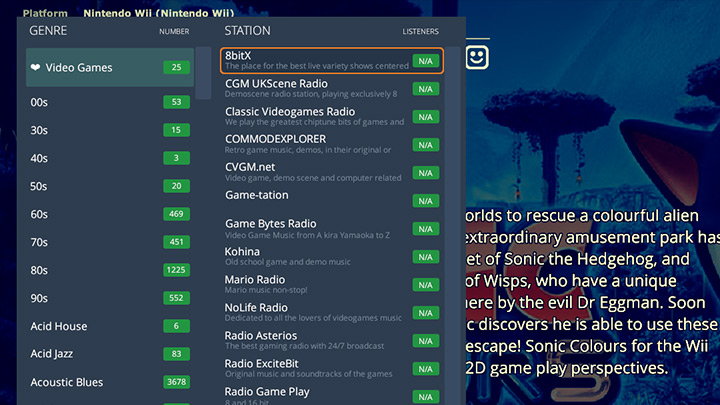Click the N/A listeners badge for 8bitX
This screenshot has height=405, width=720.
click(426, 61)
